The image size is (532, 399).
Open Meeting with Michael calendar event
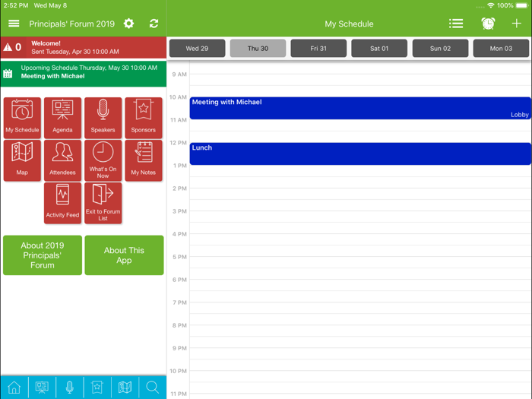click(x=359, y=108)
